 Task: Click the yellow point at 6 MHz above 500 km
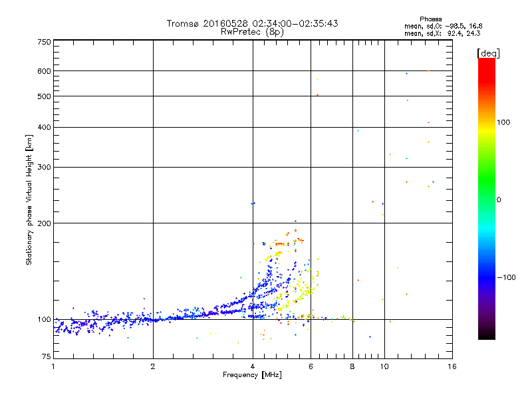[318, 79]
